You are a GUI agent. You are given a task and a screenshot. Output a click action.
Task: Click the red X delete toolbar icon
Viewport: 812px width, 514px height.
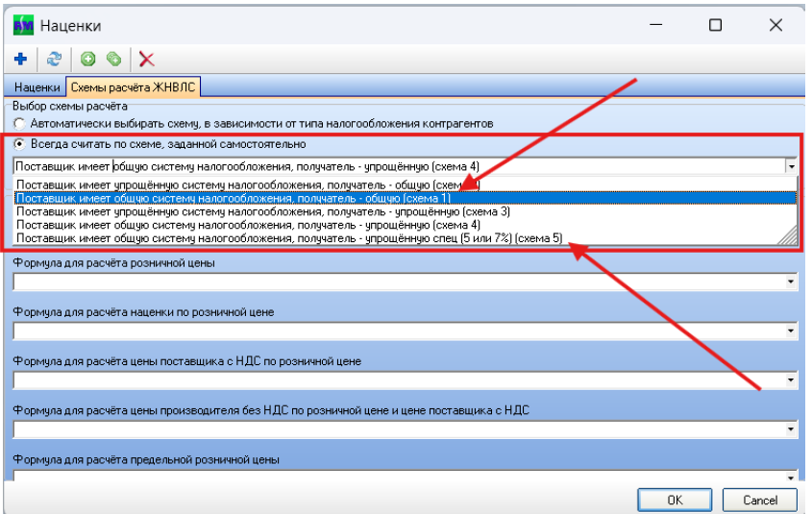click(146, 60)
